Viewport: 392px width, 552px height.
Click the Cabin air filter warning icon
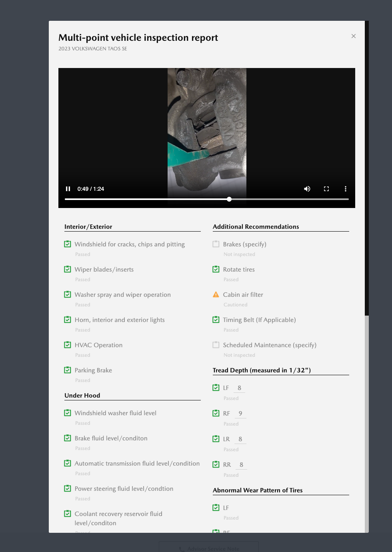(x=216, y=295)
